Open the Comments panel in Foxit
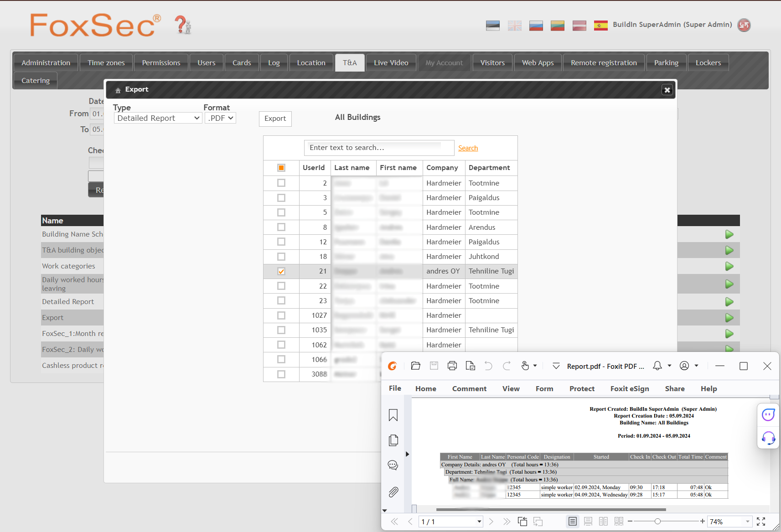 click(x=393, y=465)
